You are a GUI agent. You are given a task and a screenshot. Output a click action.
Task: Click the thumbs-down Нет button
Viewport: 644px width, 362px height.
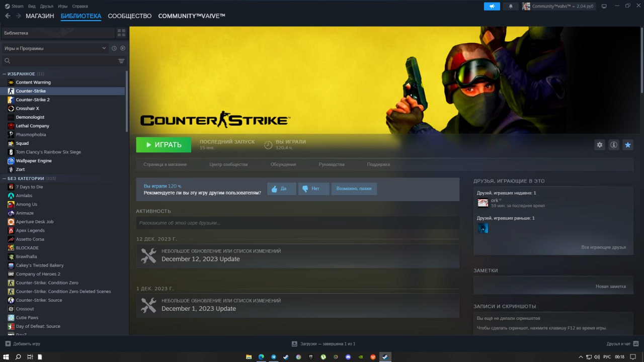[313, 189]
